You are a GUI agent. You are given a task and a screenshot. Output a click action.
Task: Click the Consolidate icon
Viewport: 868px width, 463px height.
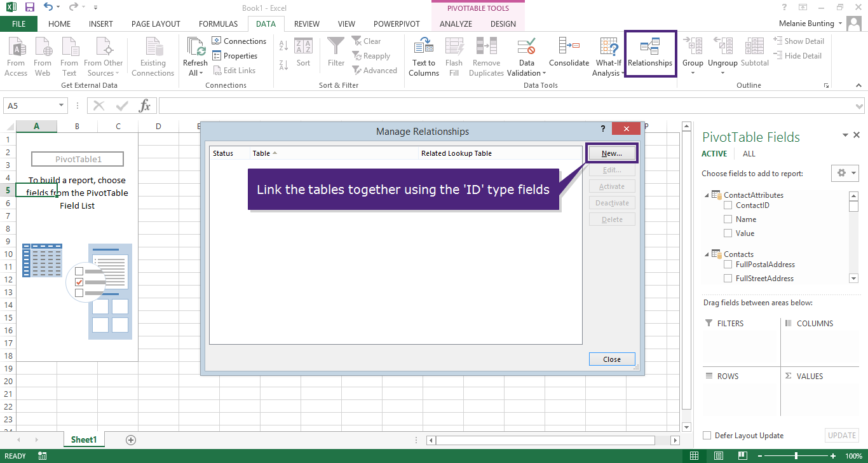point(569,48)
